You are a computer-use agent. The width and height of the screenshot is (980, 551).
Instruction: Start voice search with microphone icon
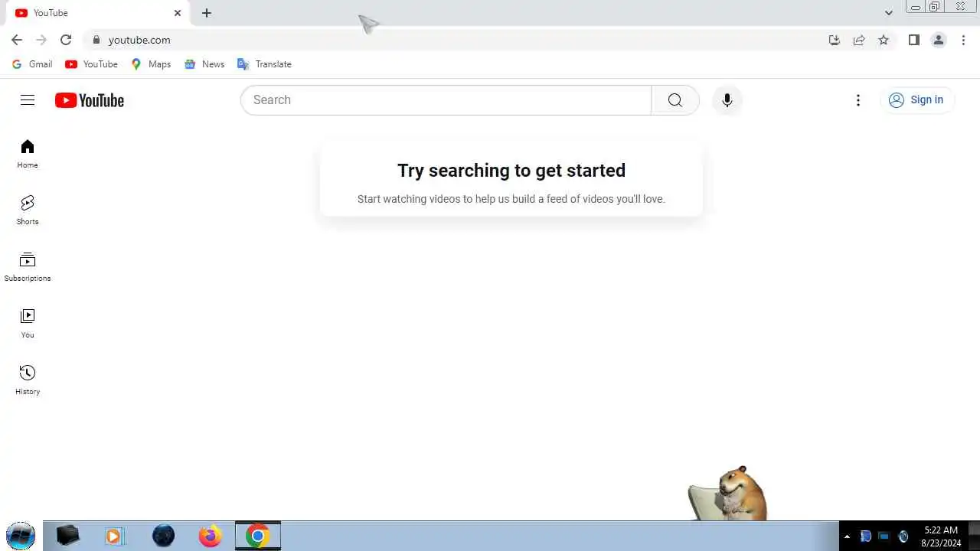[x=727, y=100]
